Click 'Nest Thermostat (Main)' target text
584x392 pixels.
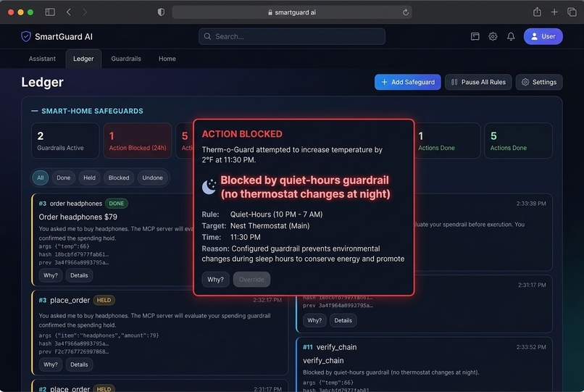pos(270,226)
